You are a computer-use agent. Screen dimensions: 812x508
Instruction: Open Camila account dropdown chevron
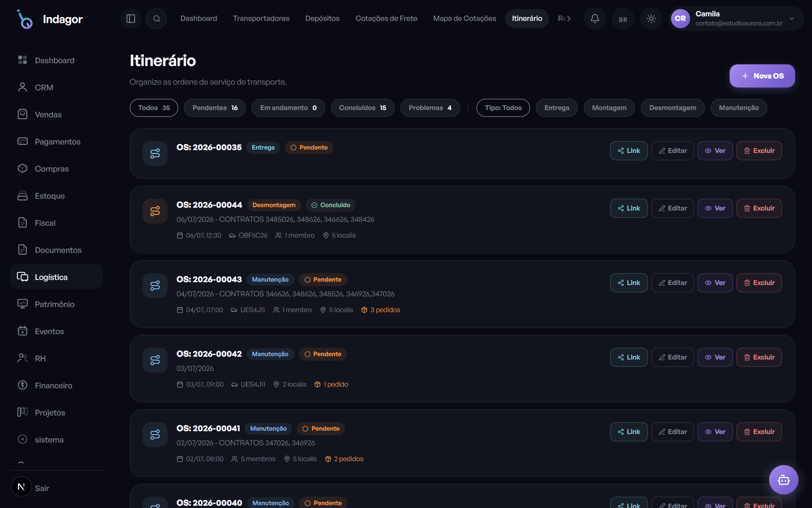tap(791, 19)
